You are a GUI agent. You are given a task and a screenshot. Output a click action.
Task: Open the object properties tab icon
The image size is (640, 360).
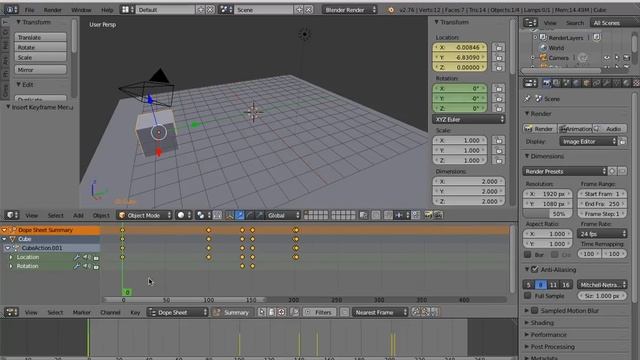coord(586,83)
